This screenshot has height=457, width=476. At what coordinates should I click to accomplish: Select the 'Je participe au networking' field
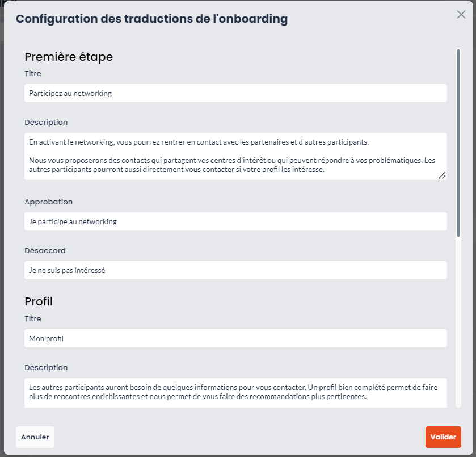pos(235,221)
